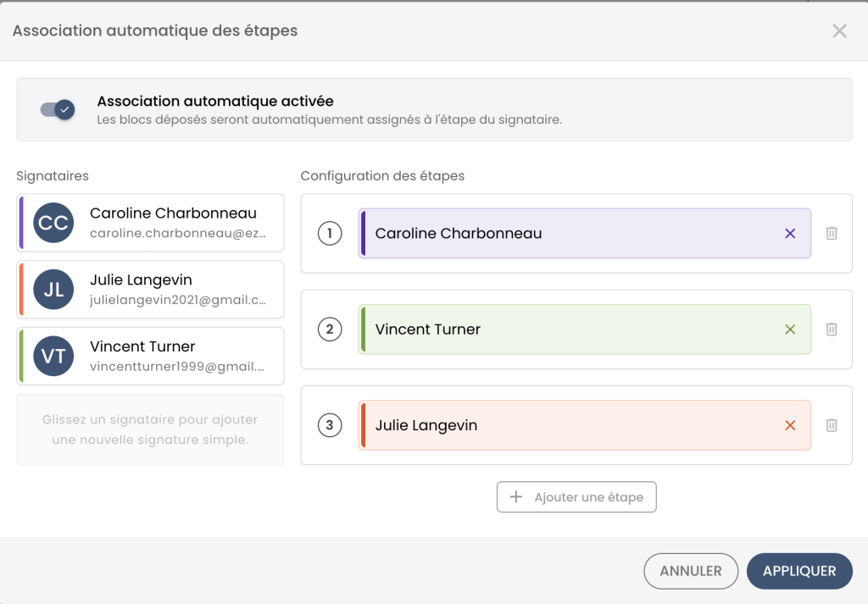Click the step number 3 circle

(x=330, y=425)
